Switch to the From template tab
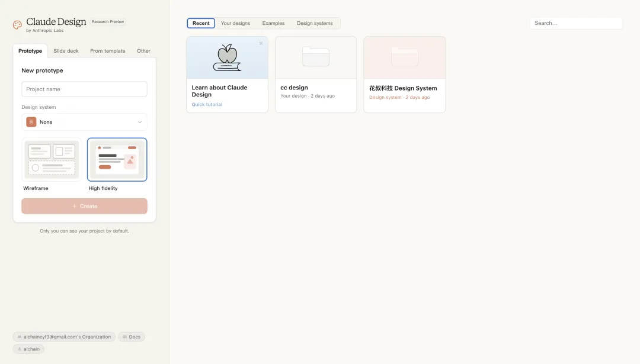 coord(107,51)
